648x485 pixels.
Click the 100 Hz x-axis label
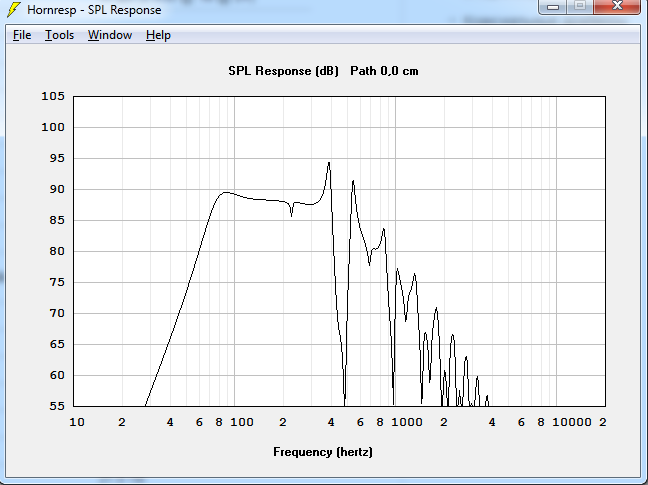coord(242,422)
